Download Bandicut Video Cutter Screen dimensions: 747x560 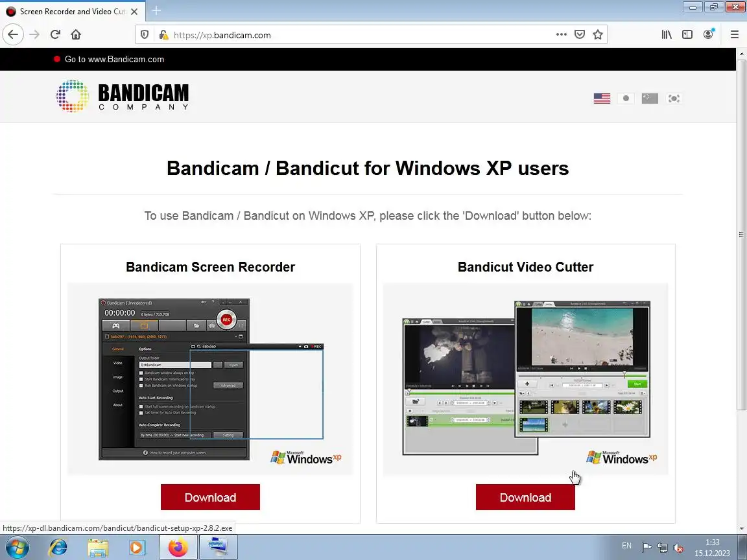525,497
